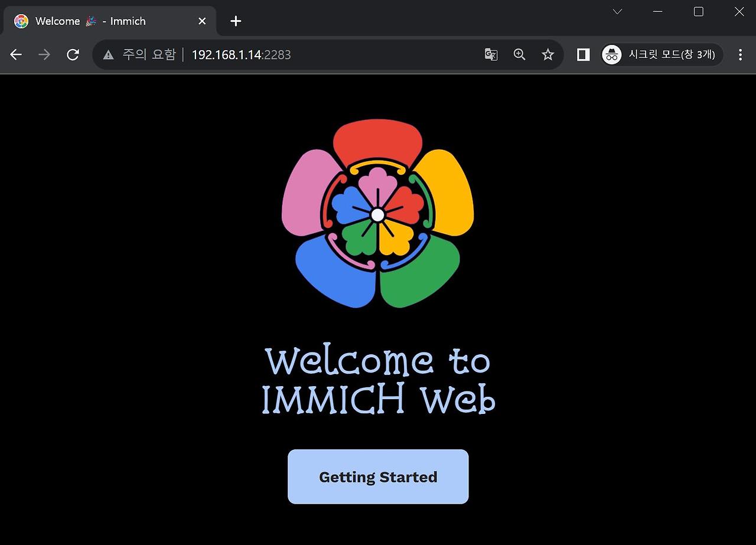Open the incognito mode profile chip
The width and height of the screenshot is (756, 545).
[x=662, y=55]
